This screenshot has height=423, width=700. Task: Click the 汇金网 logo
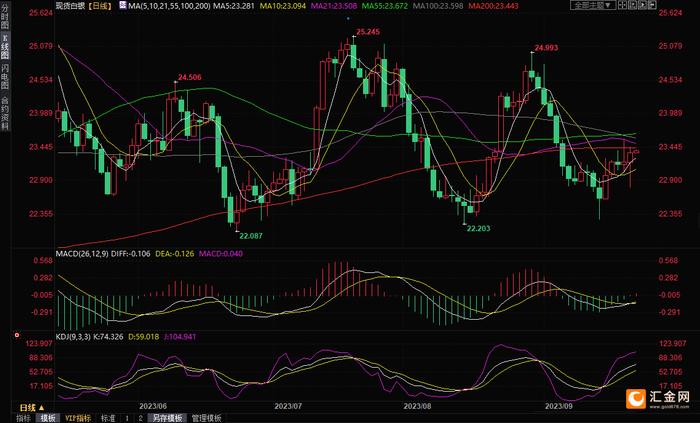tap(658, 398)
